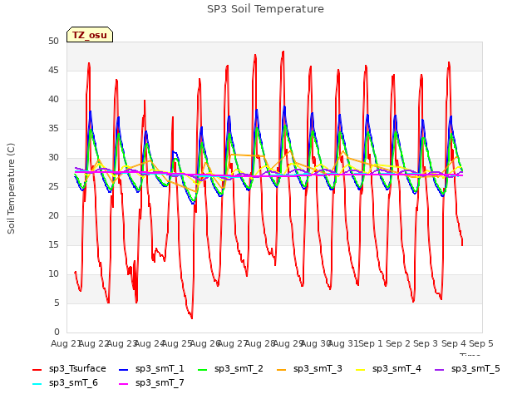The width and height of the screenshot is (532, 399).
Task: Click green sp3_smT_2 legend color marker
Action: pos(203,369)
